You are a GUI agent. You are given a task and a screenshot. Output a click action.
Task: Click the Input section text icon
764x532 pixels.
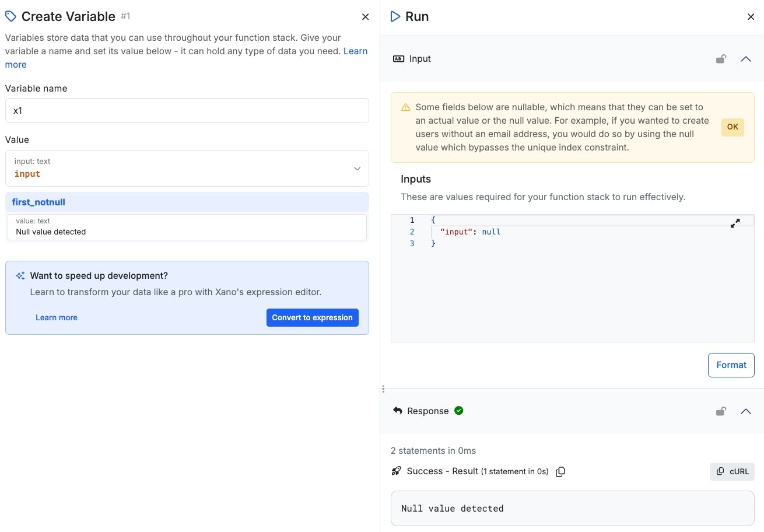(398, 59)
